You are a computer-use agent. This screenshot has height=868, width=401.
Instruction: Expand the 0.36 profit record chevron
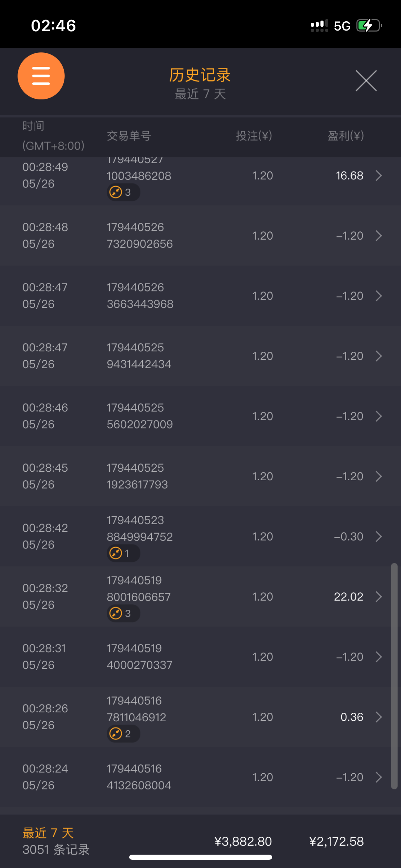click(x=378, y=717)
